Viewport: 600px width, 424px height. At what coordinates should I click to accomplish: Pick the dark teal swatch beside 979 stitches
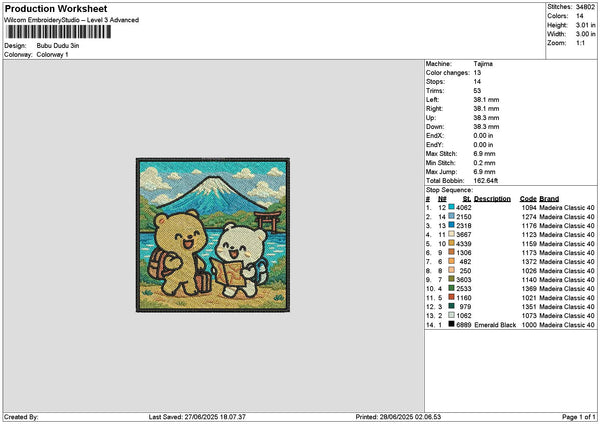(452, 306)
